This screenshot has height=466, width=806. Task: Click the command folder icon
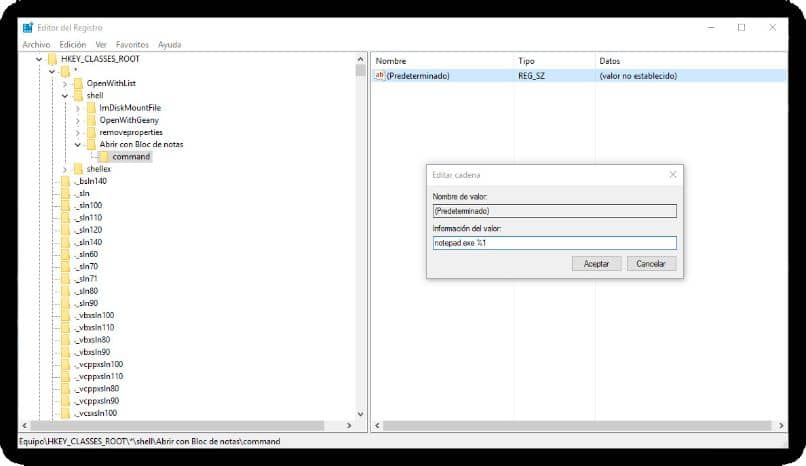[104, 157]
